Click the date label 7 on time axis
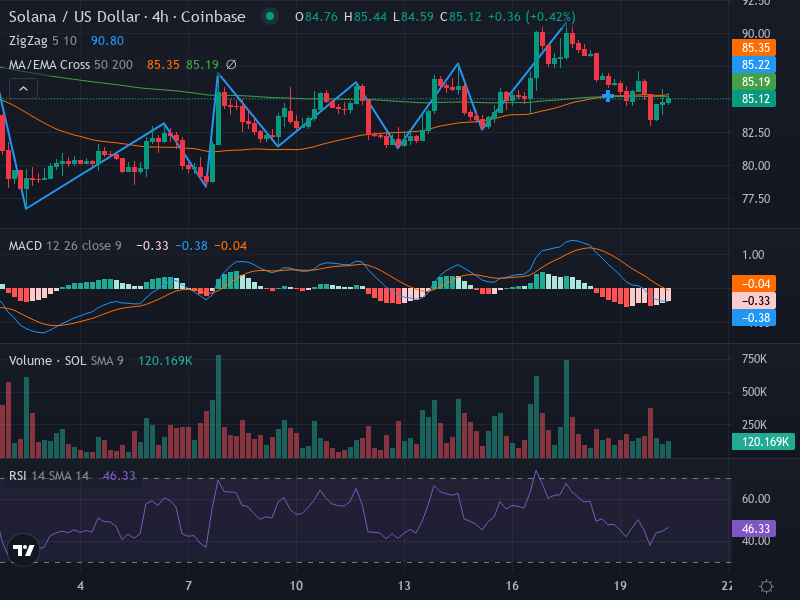The height and width of the screenshot is (600, 800). point(188,586)
